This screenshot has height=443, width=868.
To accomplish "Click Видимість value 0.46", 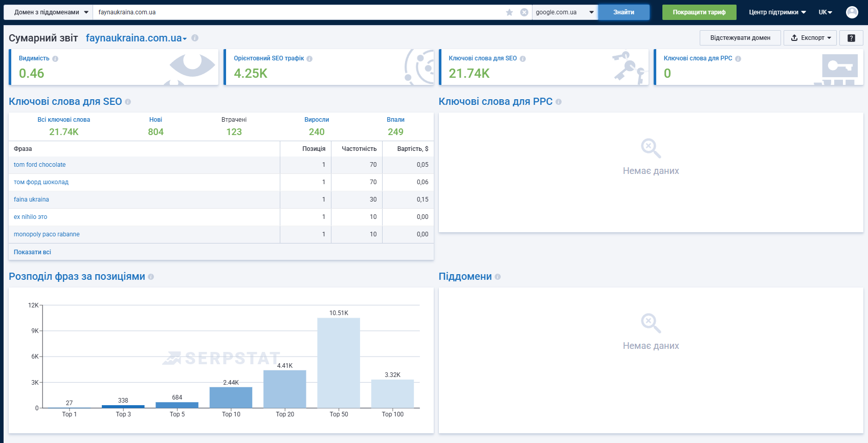I will 32,73.
